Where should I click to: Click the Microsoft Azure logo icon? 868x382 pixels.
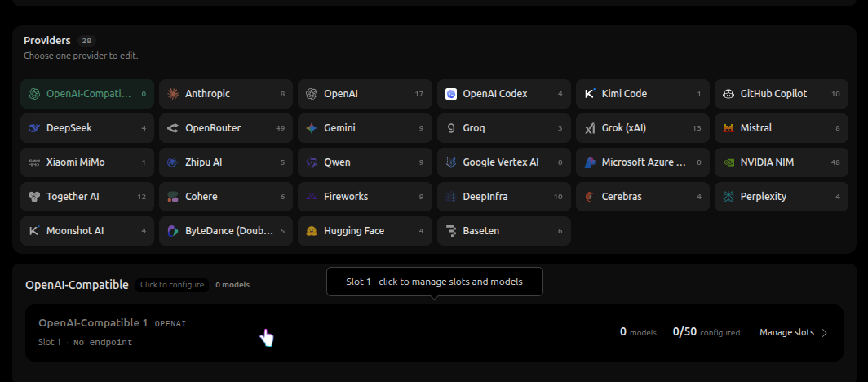point(590,162)
